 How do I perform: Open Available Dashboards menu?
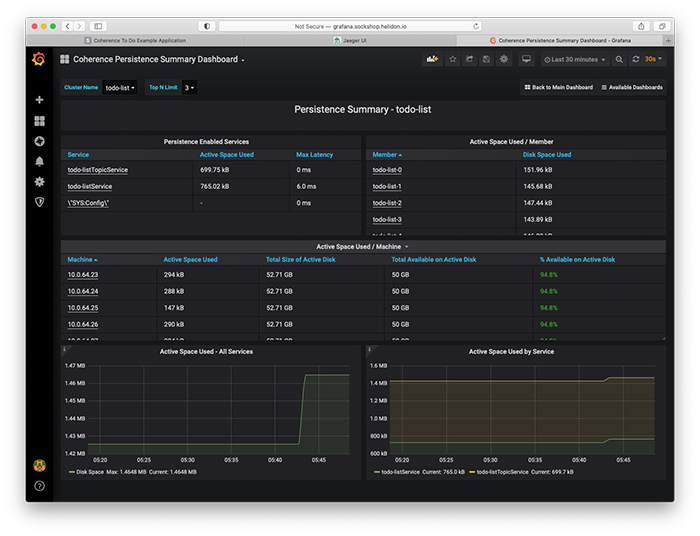[x=632, y=87]
